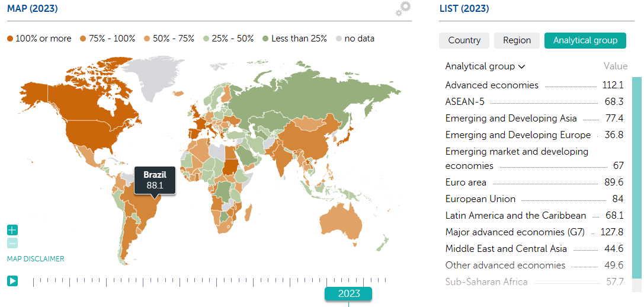
Task: Sort list by Value column header
Action: click(616, 66)
